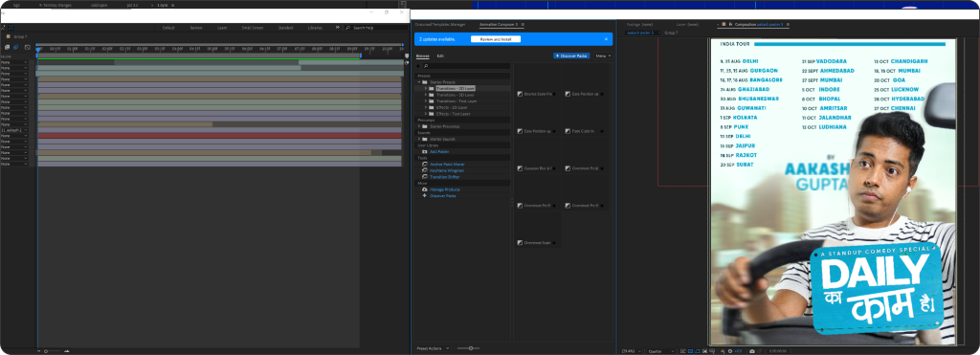The height and width of the screenshot is (355, 980).
Task: Switch to the Browse tab in Animation Composer
Action: tap(422, 55)
